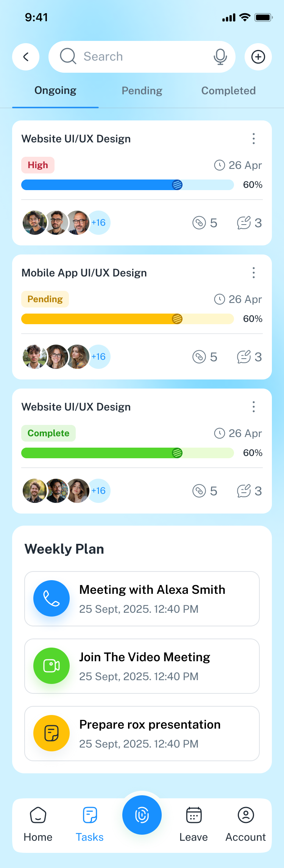Screen dimensions: 284x868
Task: Focus the Search input field
Action: pos(140,57)
